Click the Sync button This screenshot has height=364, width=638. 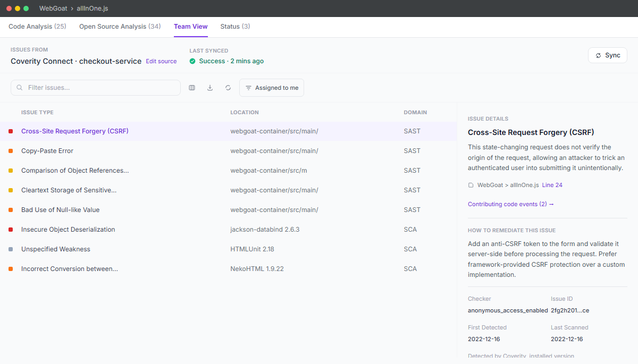coord(608,55)
